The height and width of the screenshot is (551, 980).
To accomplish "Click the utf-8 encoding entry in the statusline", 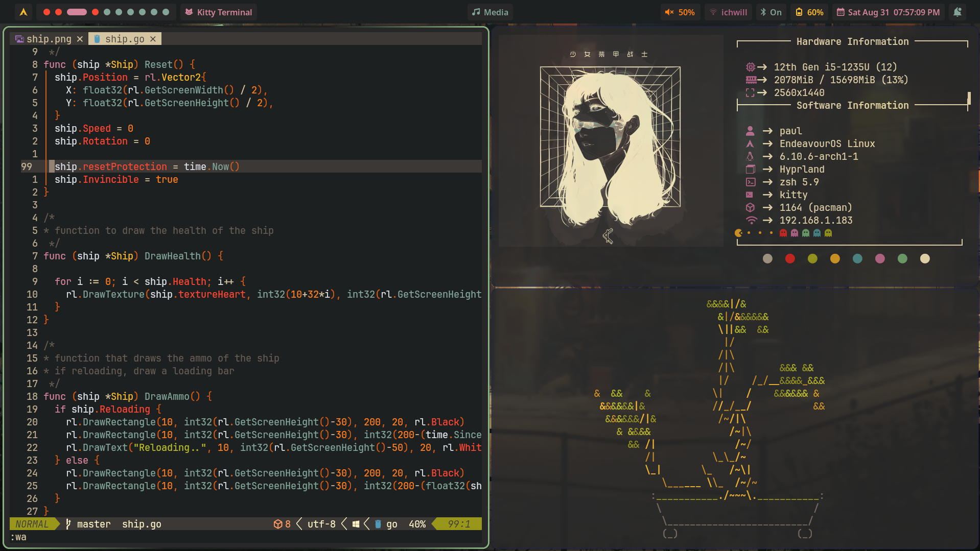I will pyautogui.click(x=321, y=524).
